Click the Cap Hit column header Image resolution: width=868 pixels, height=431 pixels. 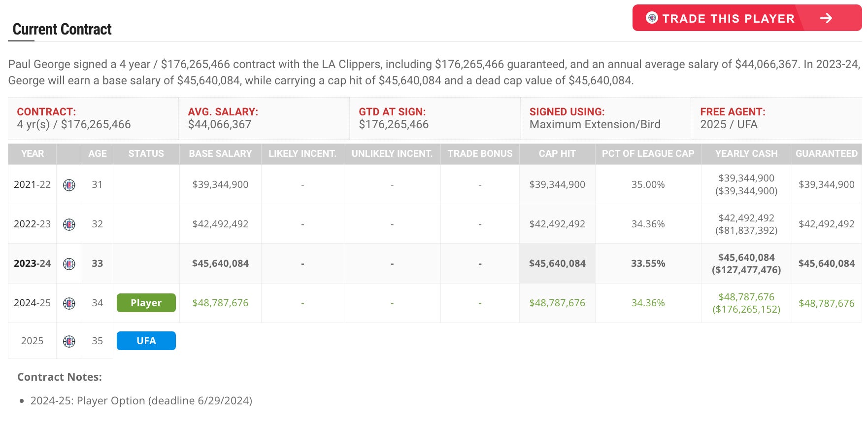tap(557, 154)
